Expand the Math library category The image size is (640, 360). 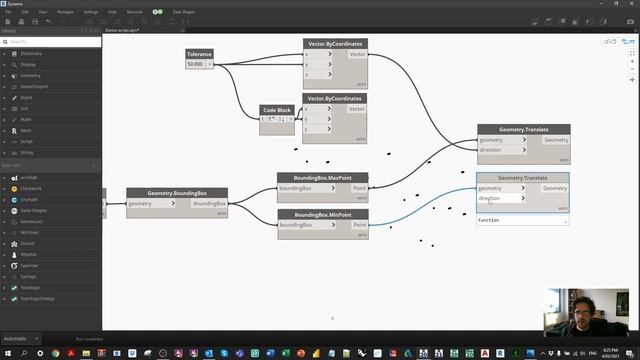(x=4, y=120)
